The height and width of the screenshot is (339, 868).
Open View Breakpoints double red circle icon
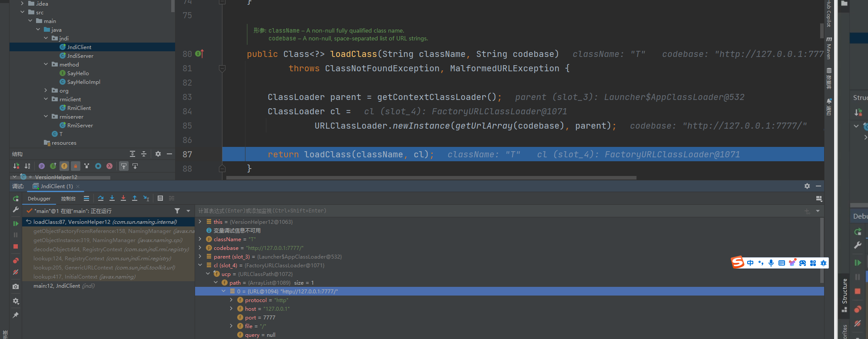click(x=16, y=261)
